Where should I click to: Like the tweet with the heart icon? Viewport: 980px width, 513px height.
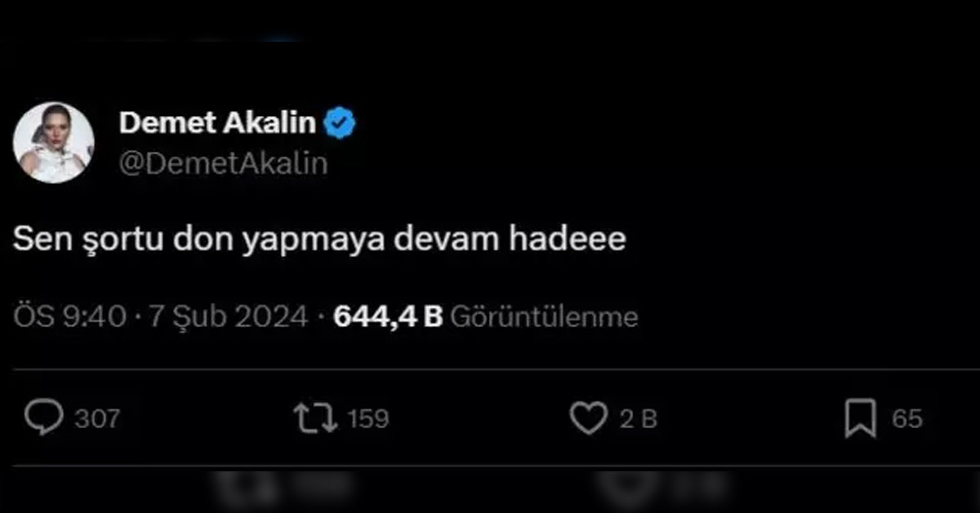pyautogui.click(x=587, y=419)
